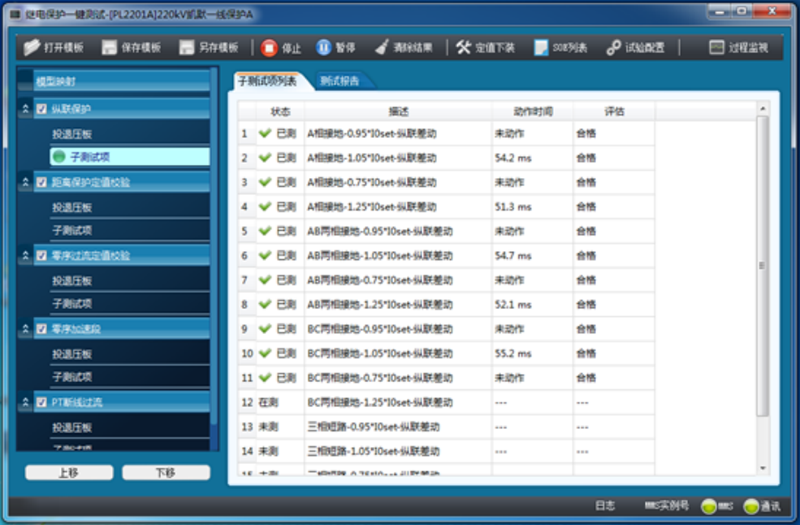Screen dimensions: 800x525
Task: Open the SOE列表 document icon
Action: [x=541, y=47]
